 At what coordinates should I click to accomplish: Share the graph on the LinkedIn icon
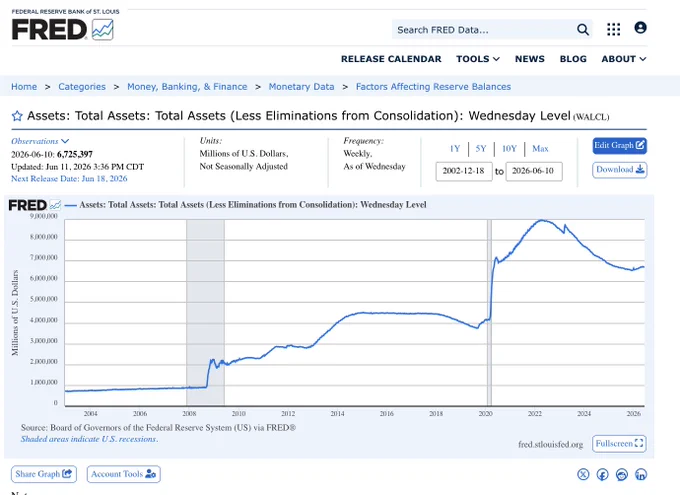[x=641, y=474]
